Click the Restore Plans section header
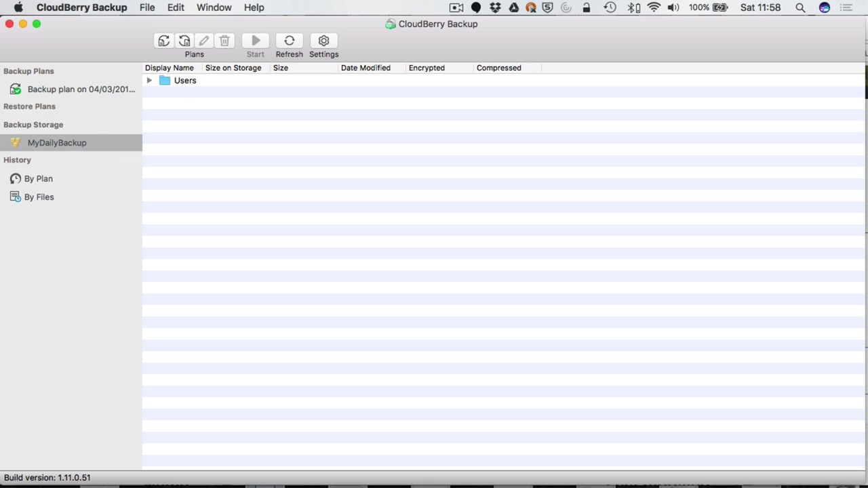The width and height of the screenshot is (868, 488). pos(29,106)
